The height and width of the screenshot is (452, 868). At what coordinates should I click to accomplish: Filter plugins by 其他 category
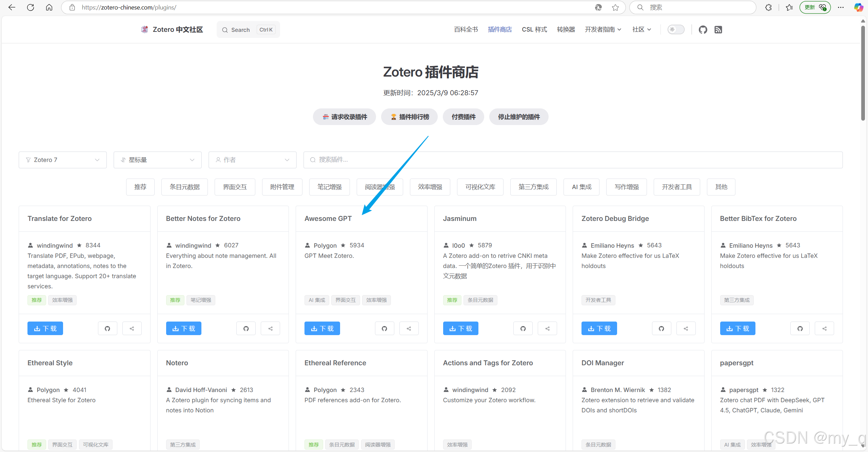(x=721, y=187)
